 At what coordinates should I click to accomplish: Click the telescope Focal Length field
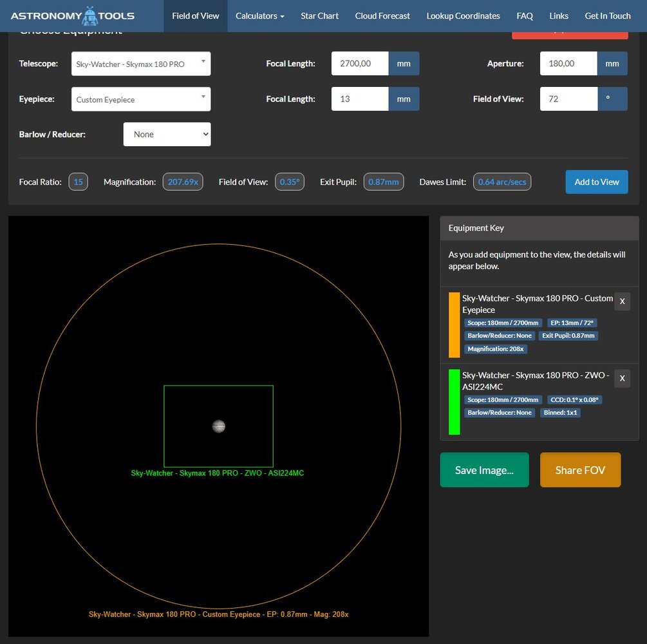tap(360, 64)
